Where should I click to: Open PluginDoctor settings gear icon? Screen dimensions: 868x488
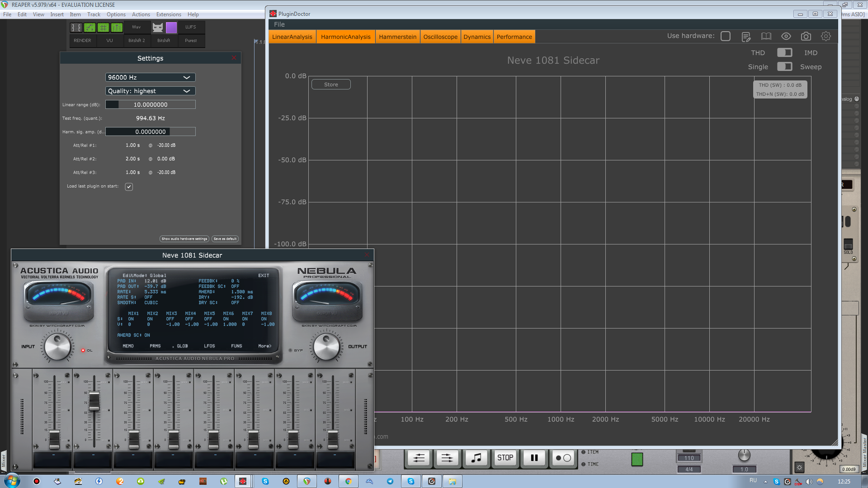pos(826,36)
